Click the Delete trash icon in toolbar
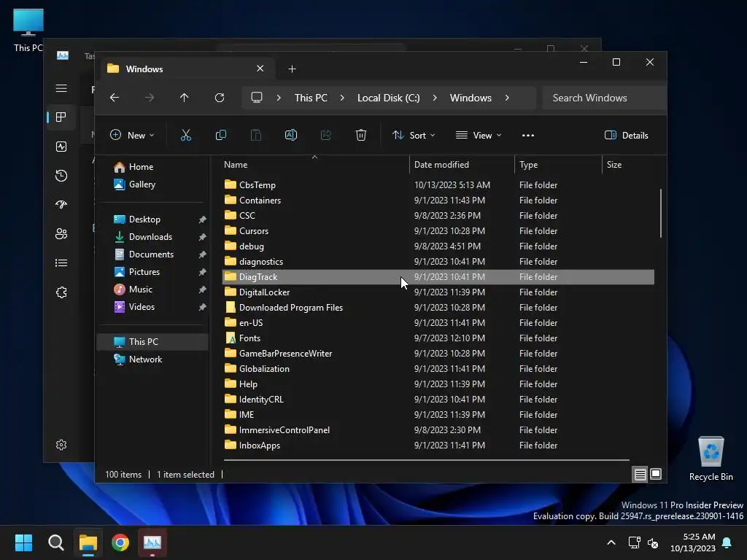 [361, 136]
